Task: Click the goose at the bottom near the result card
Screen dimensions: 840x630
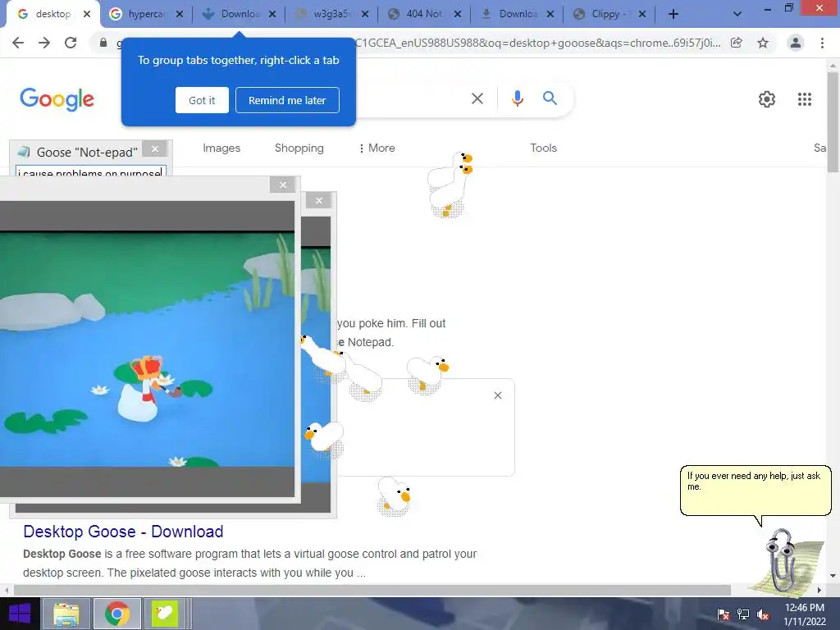Action: click(x=394, y=496)
